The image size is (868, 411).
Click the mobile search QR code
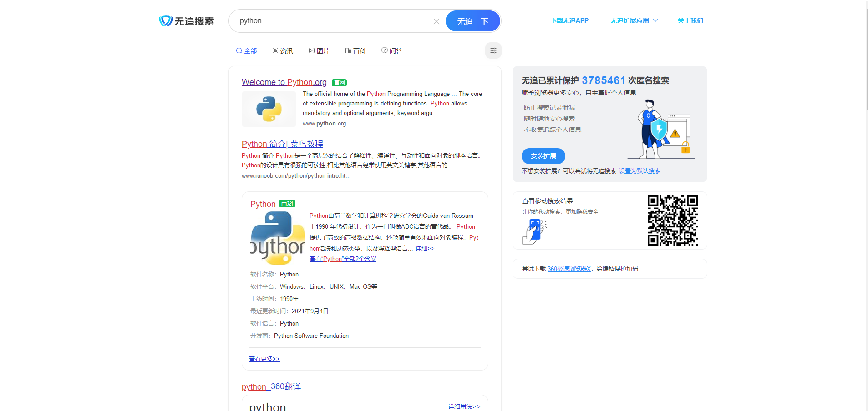pos(672,221)
